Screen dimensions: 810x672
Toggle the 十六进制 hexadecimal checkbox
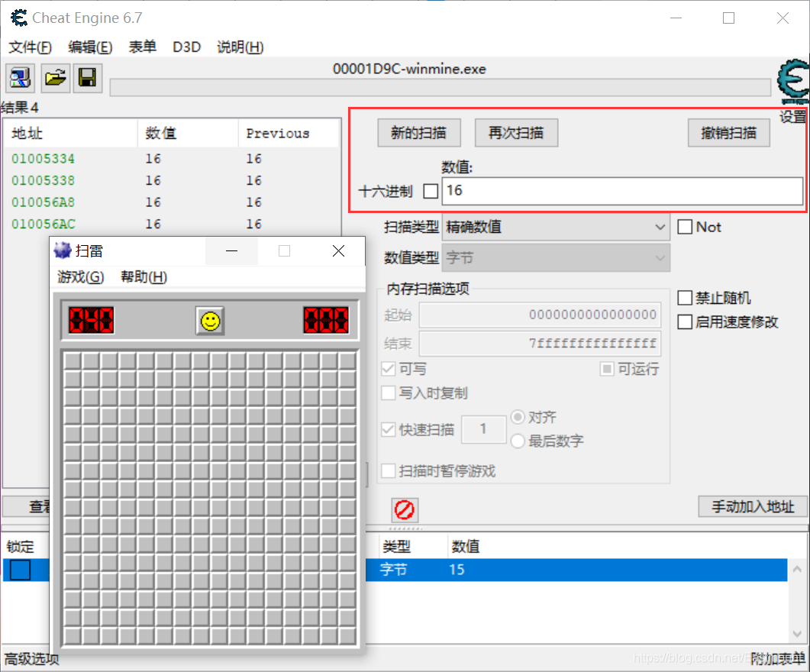point(431,191)
